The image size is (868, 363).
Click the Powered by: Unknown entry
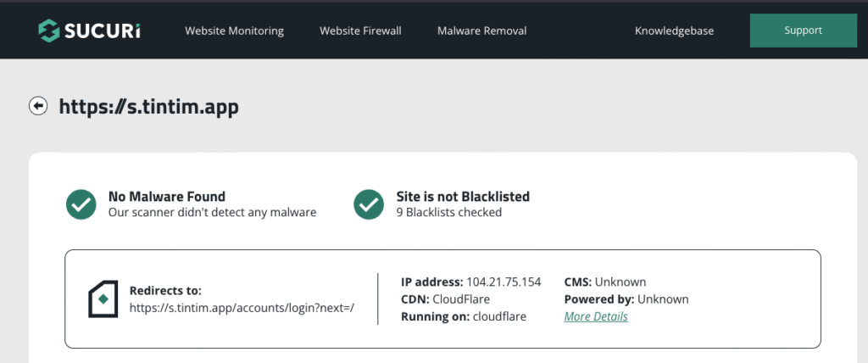[626, 299]
